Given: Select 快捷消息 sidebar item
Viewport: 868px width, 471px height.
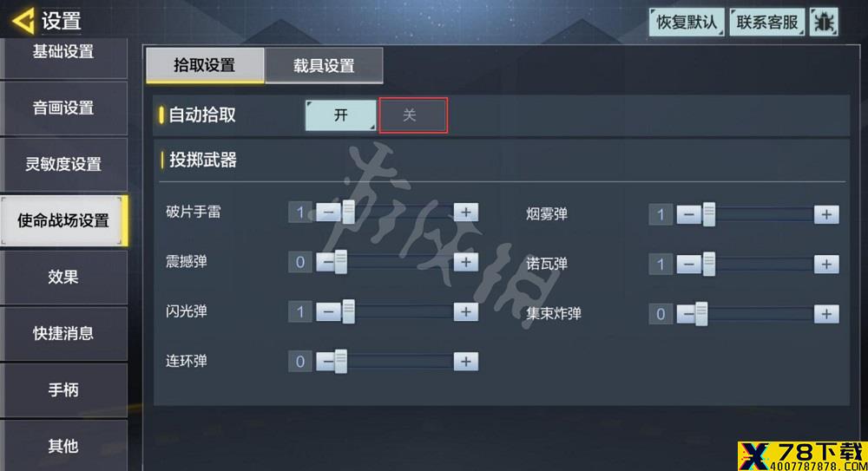Looking at the screenshot, I should point(63,333).
